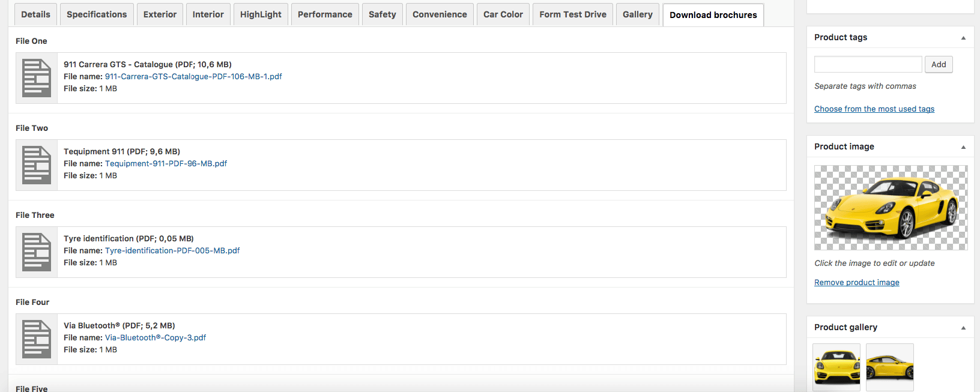The width and height of the screenshot is (980, 392).
Task: Collapse the Product gallery panel arrow
Action: coord(963,328)
